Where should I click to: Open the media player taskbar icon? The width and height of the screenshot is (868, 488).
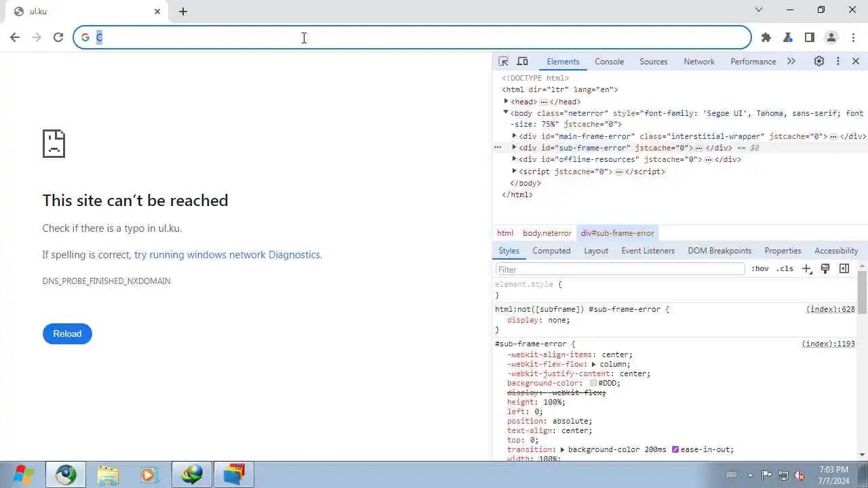click(x=149, y=474)
